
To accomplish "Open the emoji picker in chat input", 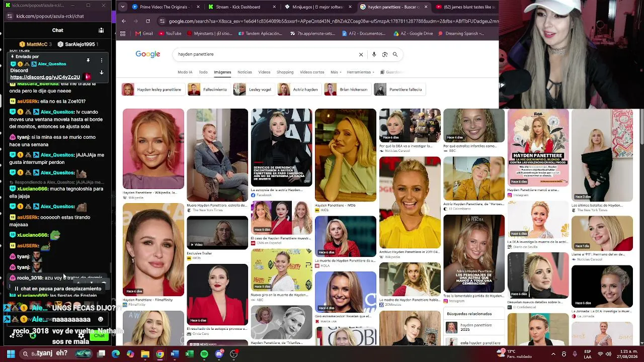I will point(101,319).
